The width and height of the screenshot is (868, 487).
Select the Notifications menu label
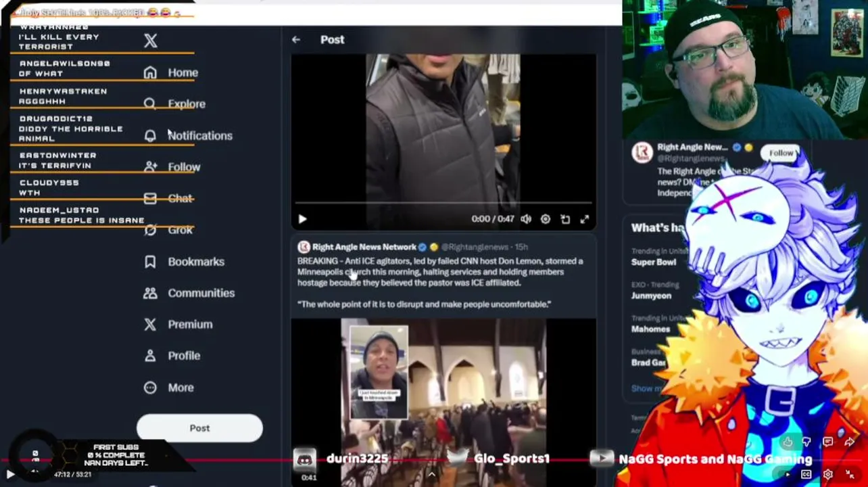pos(200,135)
